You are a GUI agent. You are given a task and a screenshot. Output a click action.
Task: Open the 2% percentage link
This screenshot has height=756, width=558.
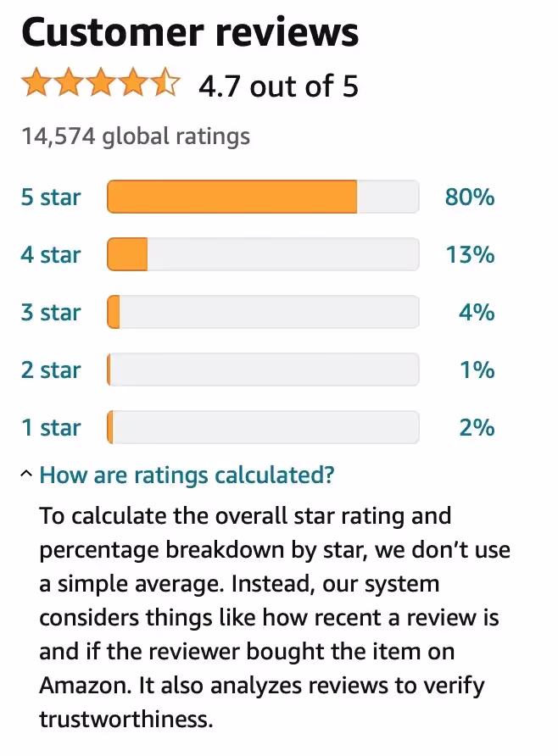476,428
